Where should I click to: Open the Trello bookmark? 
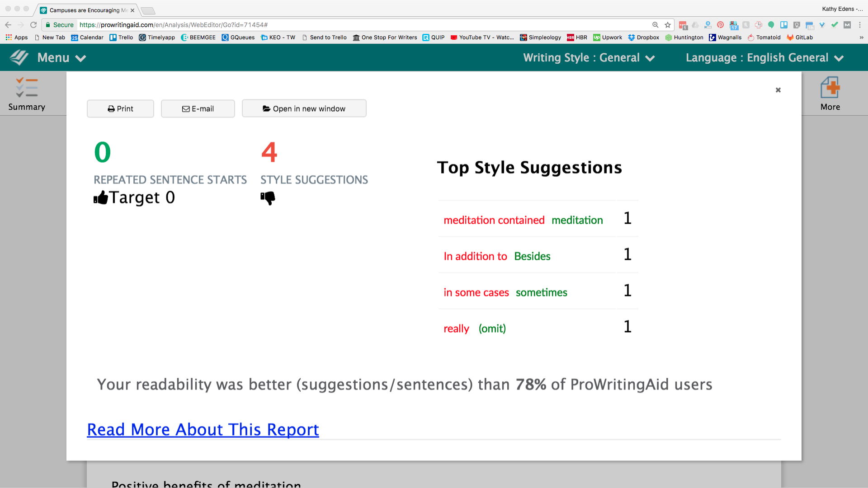[121, 38]
